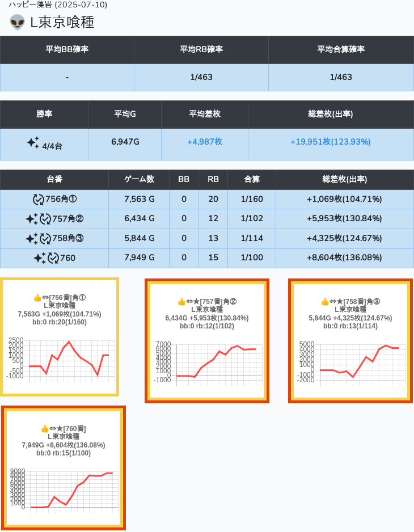Click the 平均RB確率 header
This screenshot has width=414, height=532.
point(201,49)
